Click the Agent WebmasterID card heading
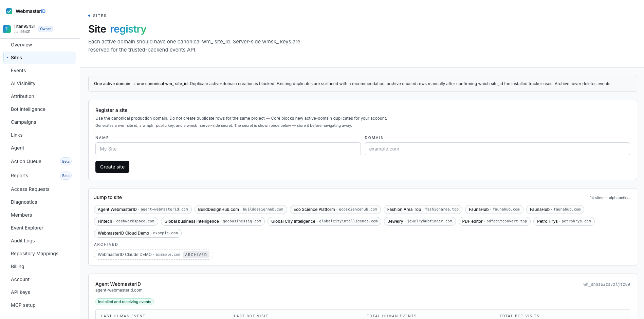644x319 pixels. pos(118,284)
